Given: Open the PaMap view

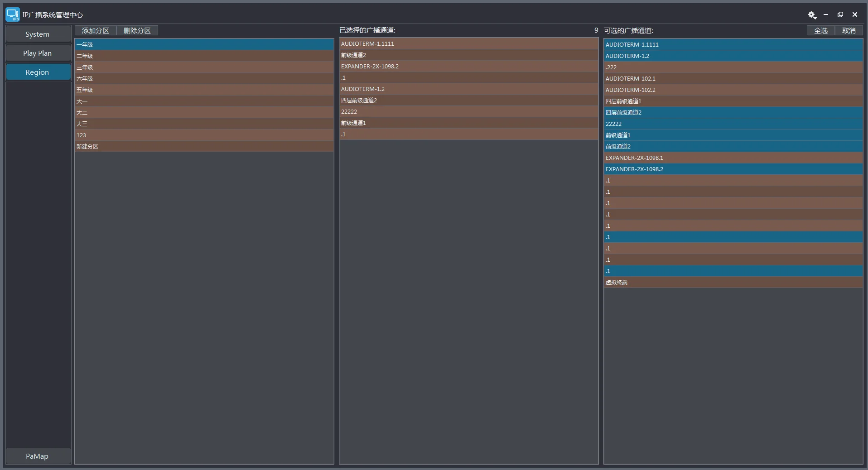Looking at the screenshot, I should (x=38, y=456).
